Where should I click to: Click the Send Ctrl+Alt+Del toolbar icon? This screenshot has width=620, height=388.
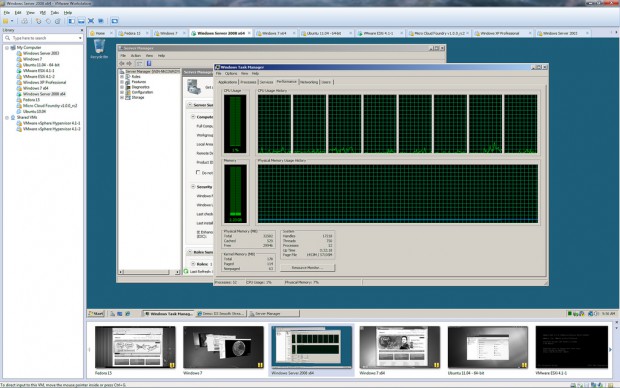point(25,21)
